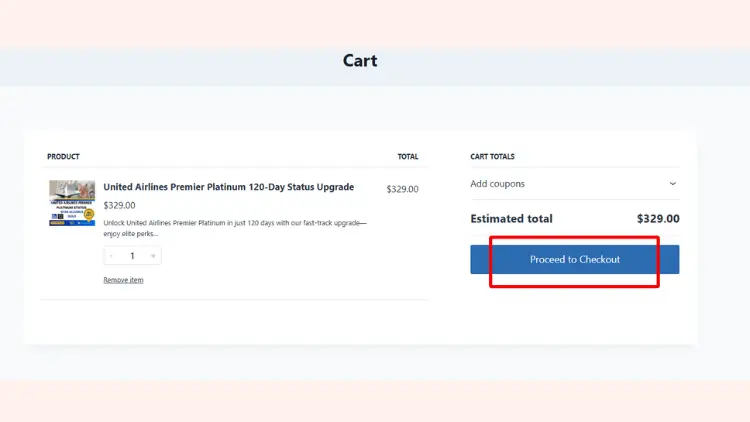Click the quantity field showing 1
Screen dimensions: 750x422
(x=132, y=256)
